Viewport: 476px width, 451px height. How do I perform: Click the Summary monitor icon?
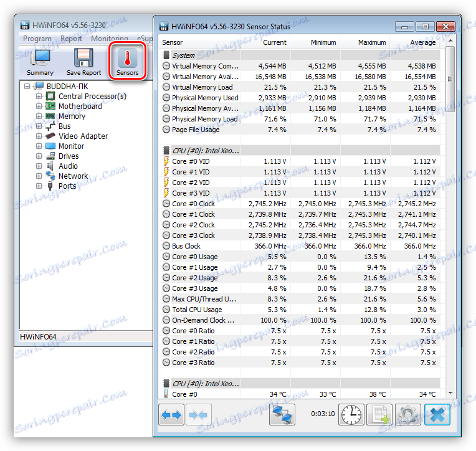(40, 58)
